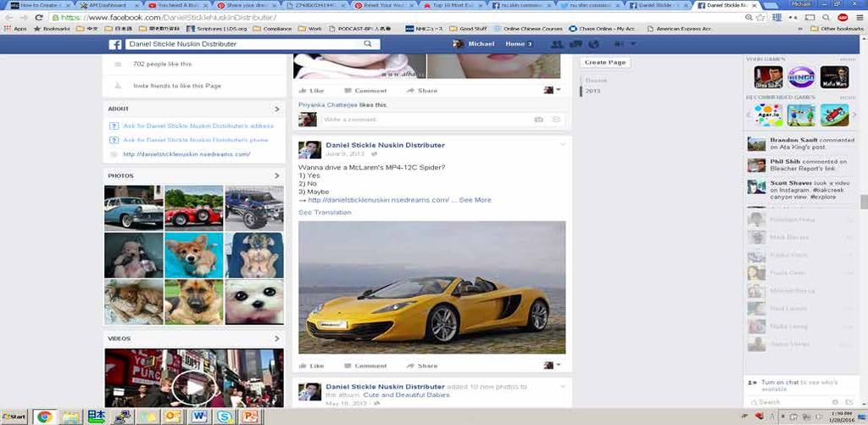Image resolution: width=868 pixels, height=425 pixels.
Task: Open the yellow McLaren photo
Action: tap(431, 287)
